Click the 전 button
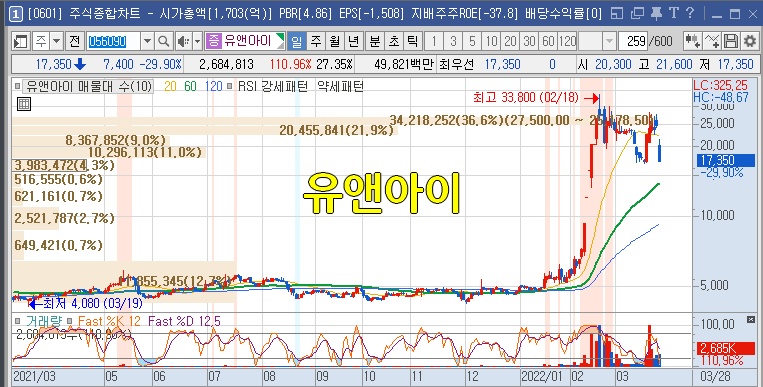Image resolution: width=763 pixels, height=387 pixels. [74, 41]
